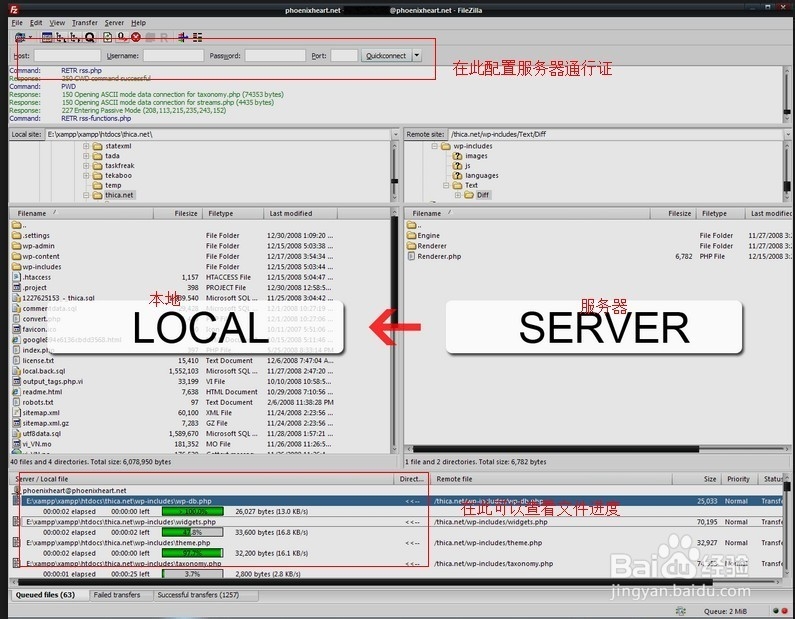Open the Server menu

[114, 23]
